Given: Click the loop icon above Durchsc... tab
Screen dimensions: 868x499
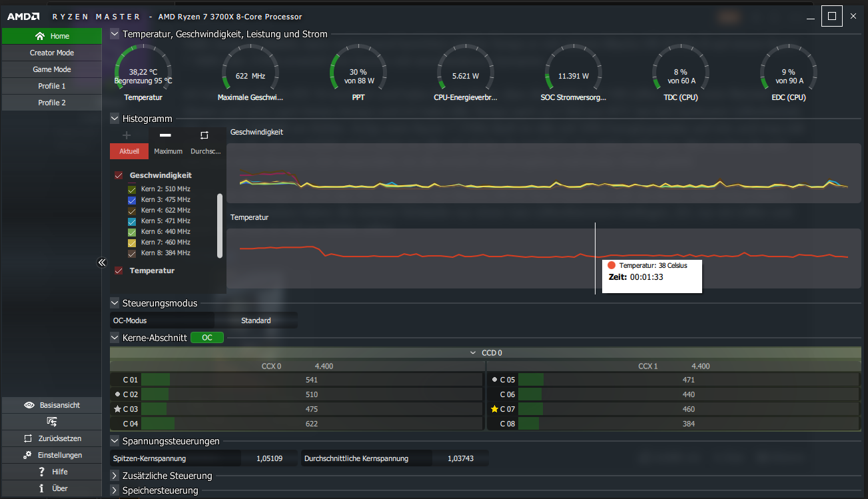Looking at the screenshot, I should tap(205, 135).
